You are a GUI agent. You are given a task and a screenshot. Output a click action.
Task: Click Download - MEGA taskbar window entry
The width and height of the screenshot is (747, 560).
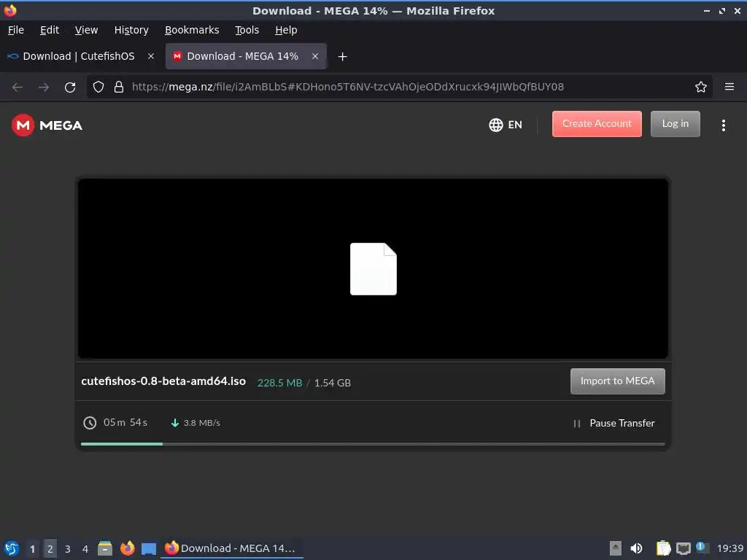point(232,548)
